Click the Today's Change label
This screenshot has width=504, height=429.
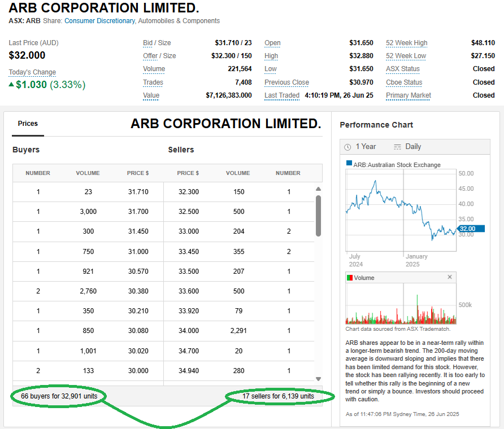32,72
